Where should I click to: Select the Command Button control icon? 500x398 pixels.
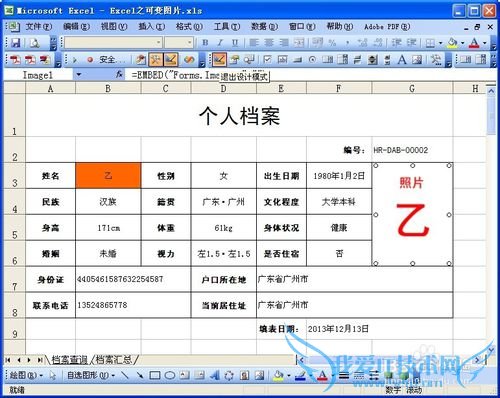297,60
